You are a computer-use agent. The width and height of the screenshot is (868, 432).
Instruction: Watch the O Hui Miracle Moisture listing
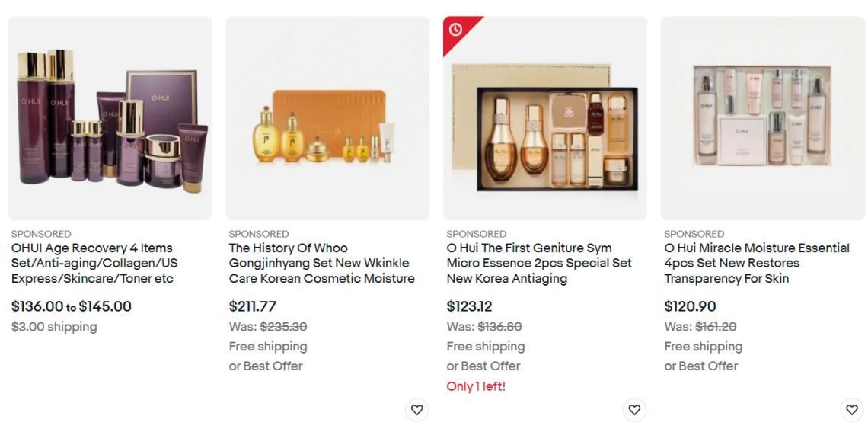click(x=852, y=410)
